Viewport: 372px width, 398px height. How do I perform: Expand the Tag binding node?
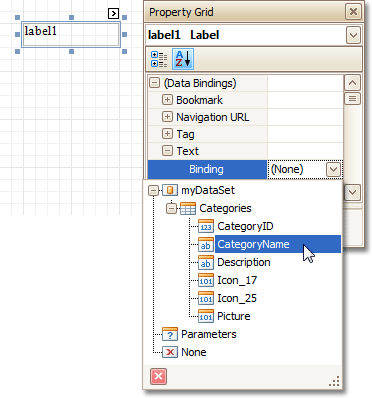click(167, 134)
